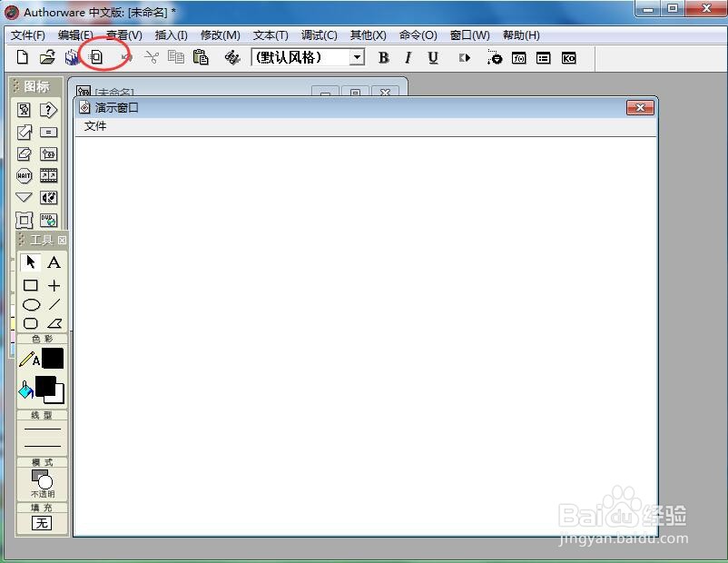The image size is (728, 563).
Task: Open the default text style dropdown
Action: (309, 57)
